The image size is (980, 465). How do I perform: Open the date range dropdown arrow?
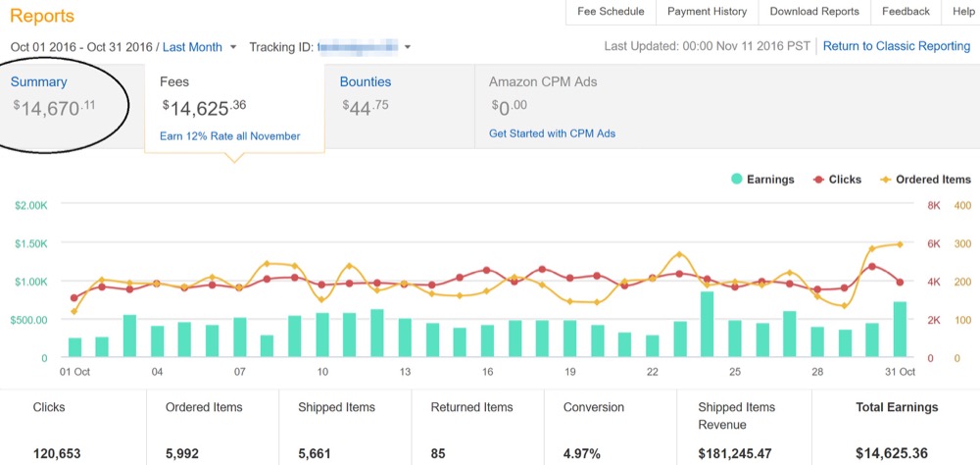[233, 47]
